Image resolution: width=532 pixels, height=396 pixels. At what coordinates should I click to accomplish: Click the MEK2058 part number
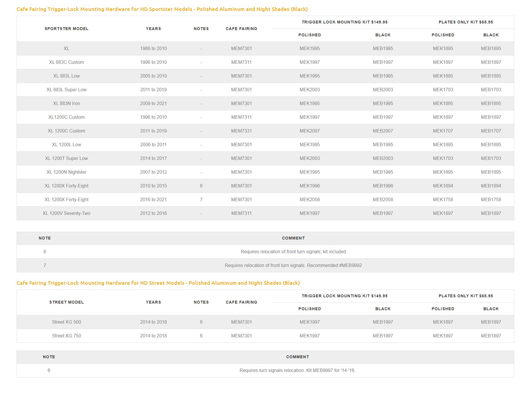310,199
